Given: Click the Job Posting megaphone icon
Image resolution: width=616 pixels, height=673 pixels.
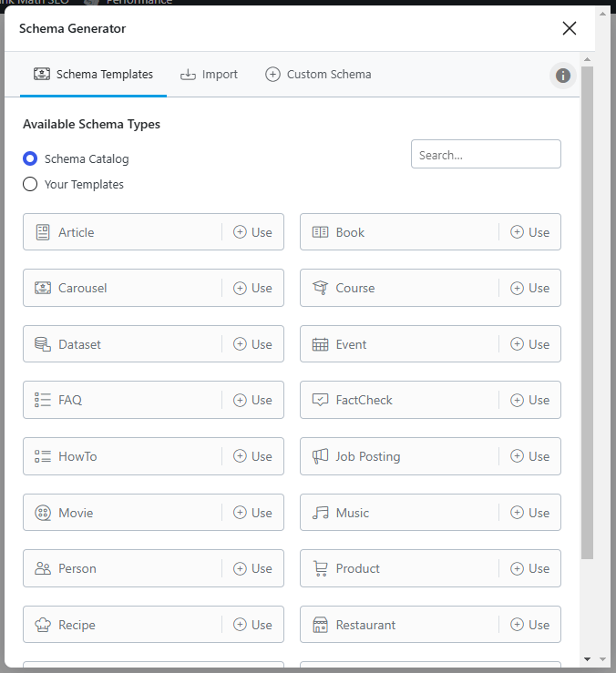Looking at the screenshot, I should coord(320,456).
